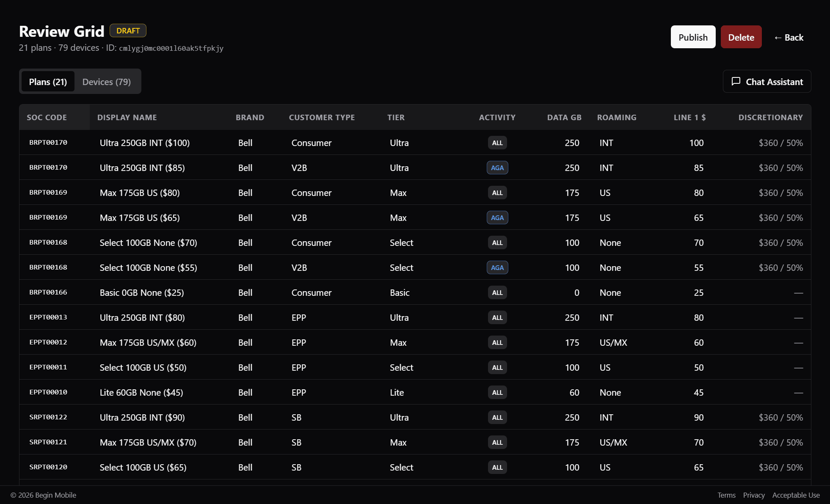The image size is (830, 504).
Task: Select the grid ID text cmlygj0mc0001l60ak5tfpkjy
Action: point(171,48)
